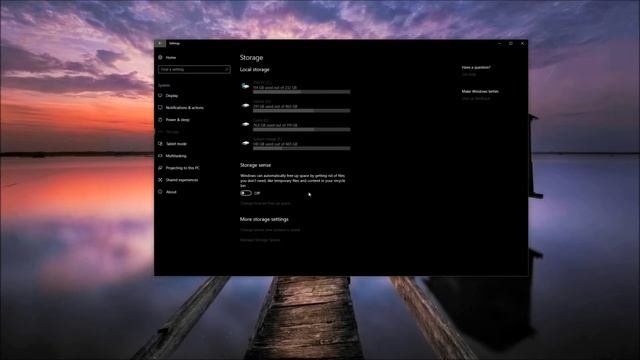Click the Projecting to this PC icon

[x=160, y=168]
